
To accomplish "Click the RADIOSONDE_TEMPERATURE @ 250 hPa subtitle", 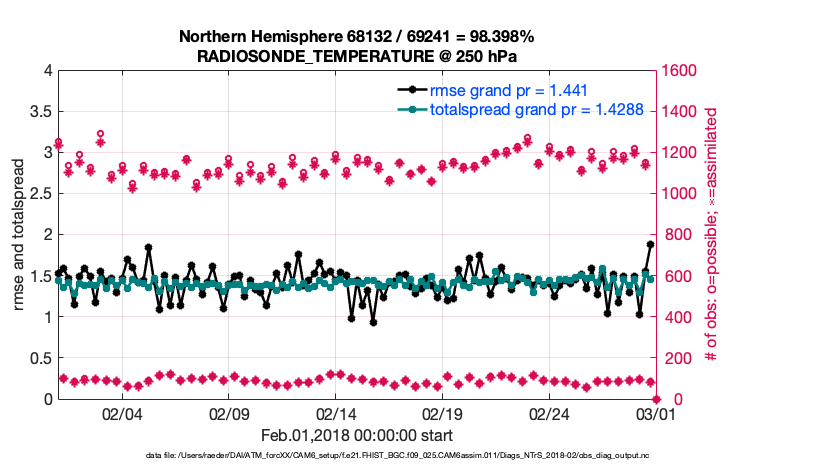I will 356,56.
